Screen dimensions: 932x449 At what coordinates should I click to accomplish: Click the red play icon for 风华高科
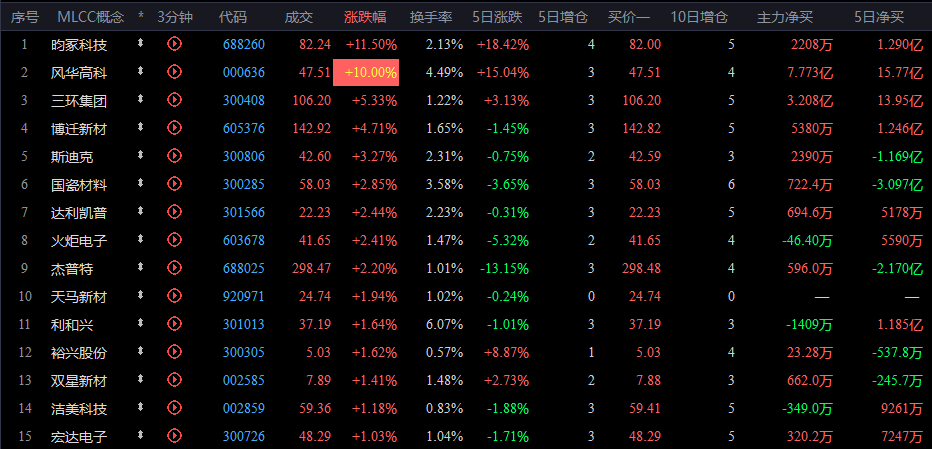click(174, 71)
